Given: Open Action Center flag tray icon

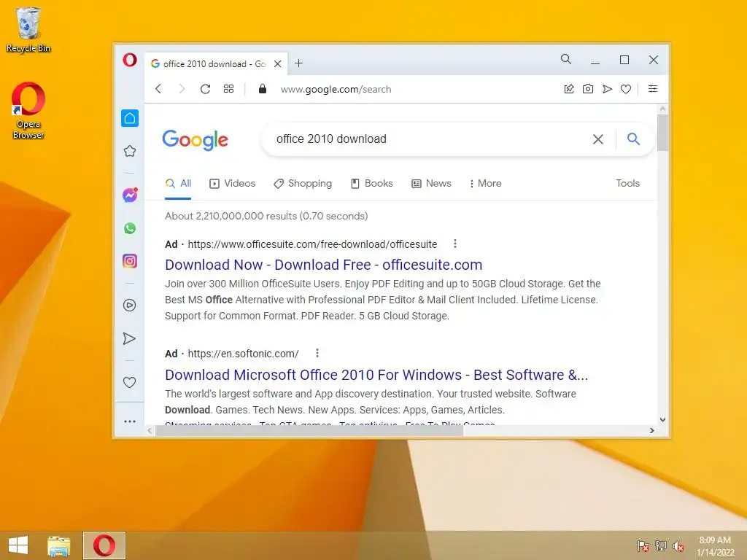Looking at the screenshot, I should click(643, 546).
